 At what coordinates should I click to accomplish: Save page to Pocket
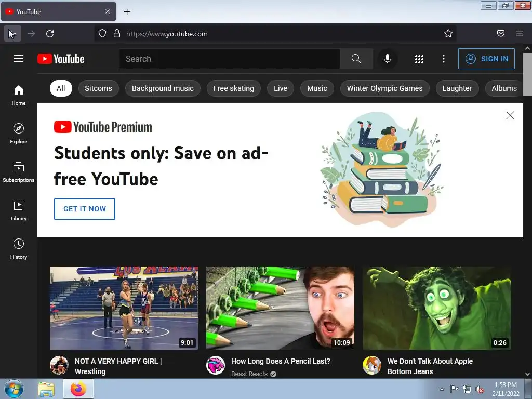501,33
